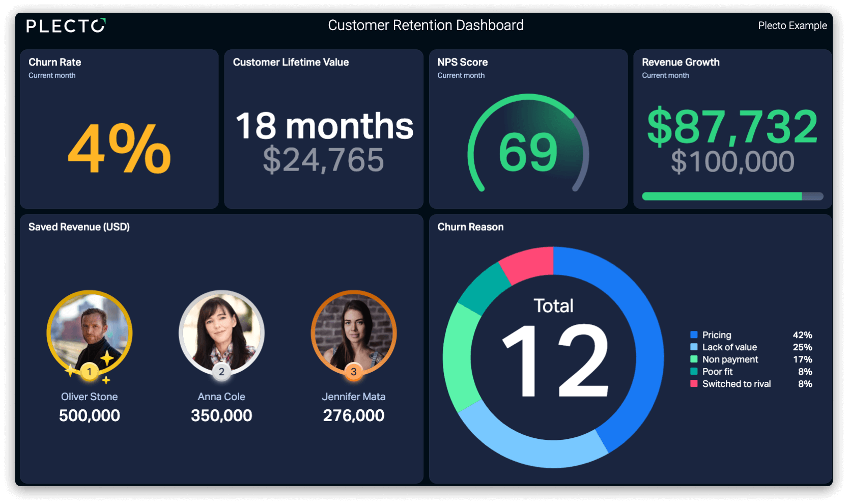
Task: Click Current month under Churn Rate
Action: tap(52, 75)
